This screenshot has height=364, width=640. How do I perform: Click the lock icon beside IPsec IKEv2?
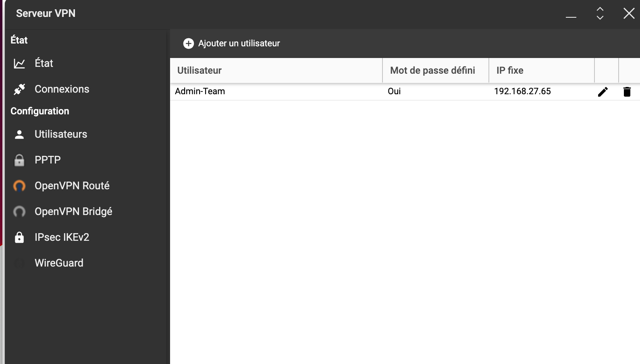(19, 238)
